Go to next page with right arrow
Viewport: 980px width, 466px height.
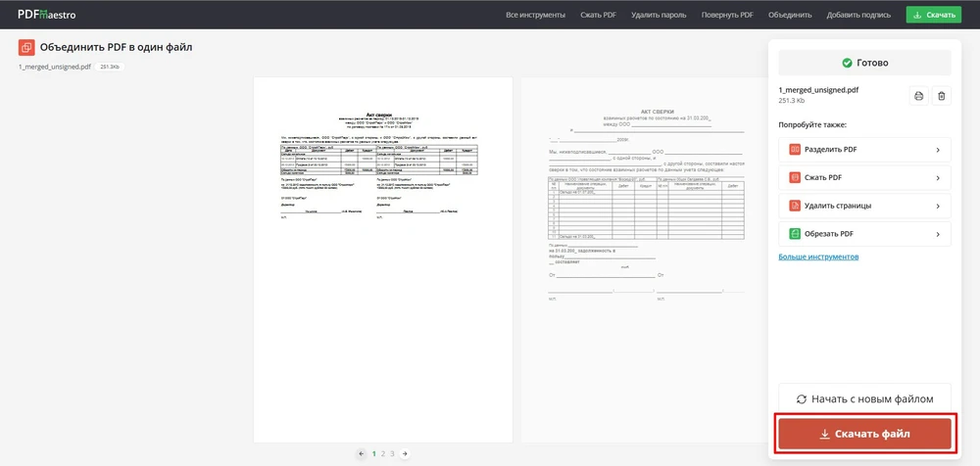pyautogui.click(x=405, y=453)
